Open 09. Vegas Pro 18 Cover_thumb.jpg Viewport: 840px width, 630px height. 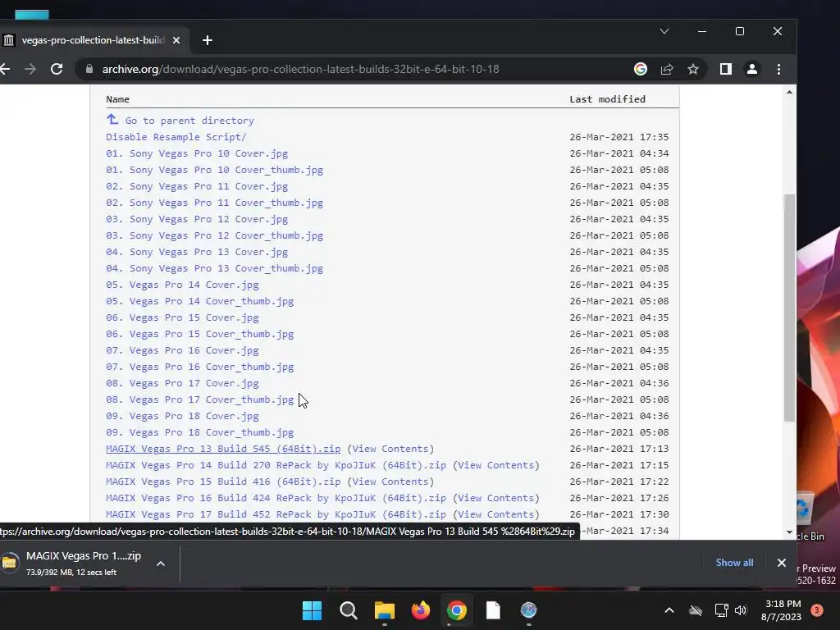pyautogui.click(x=200, y=432)
